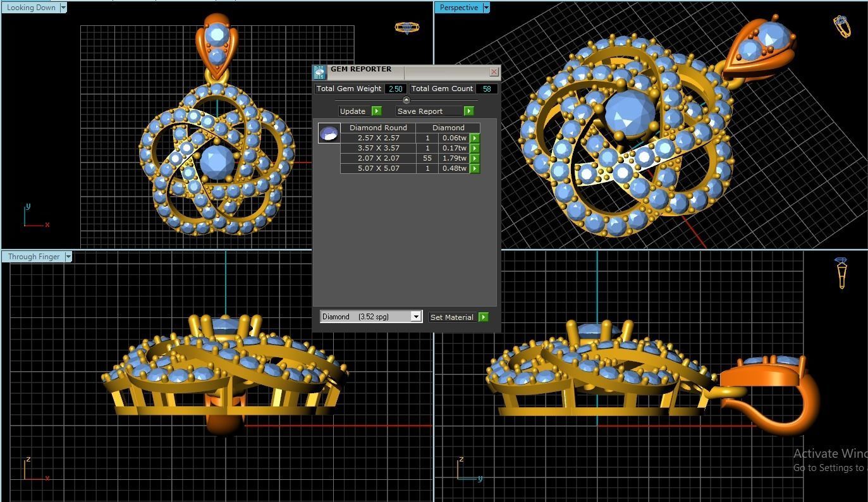
Task: Select the Perspective viewport label
Action: 458,8
